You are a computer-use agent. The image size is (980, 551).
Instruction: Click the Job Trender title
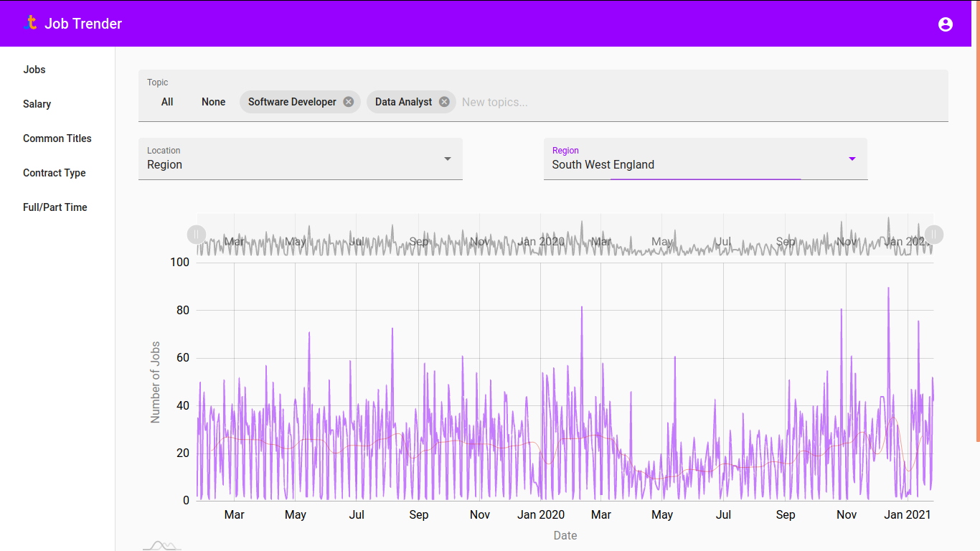coord(83,24)
